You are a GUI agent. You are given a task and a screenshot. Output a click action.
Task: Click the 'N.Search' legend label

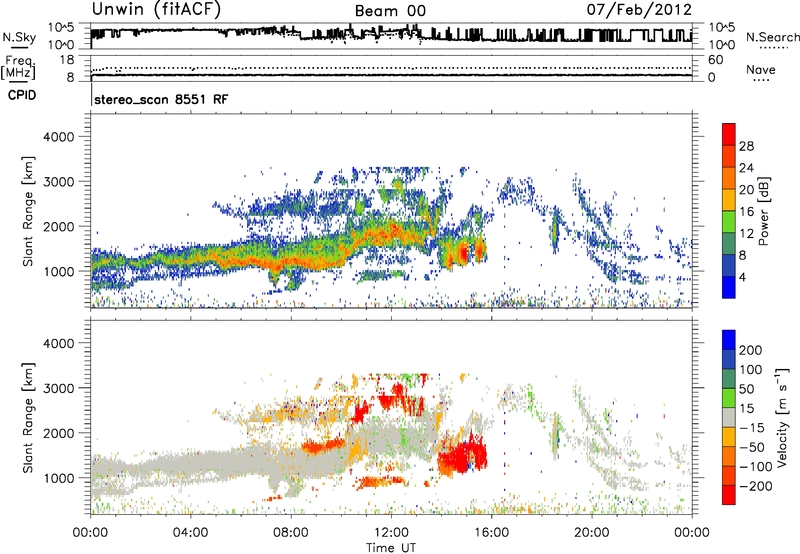click(x=772, y=37)
